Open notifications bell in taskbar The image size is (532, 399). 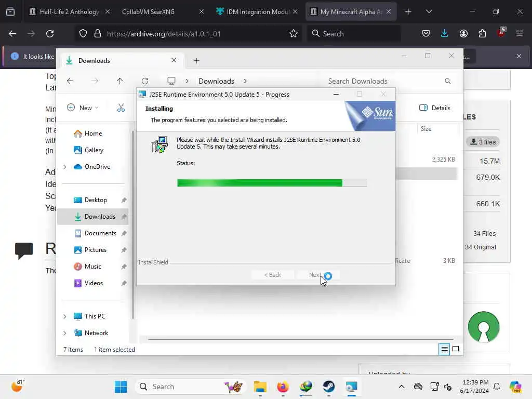pyautogui.click(x=497, y=387)
